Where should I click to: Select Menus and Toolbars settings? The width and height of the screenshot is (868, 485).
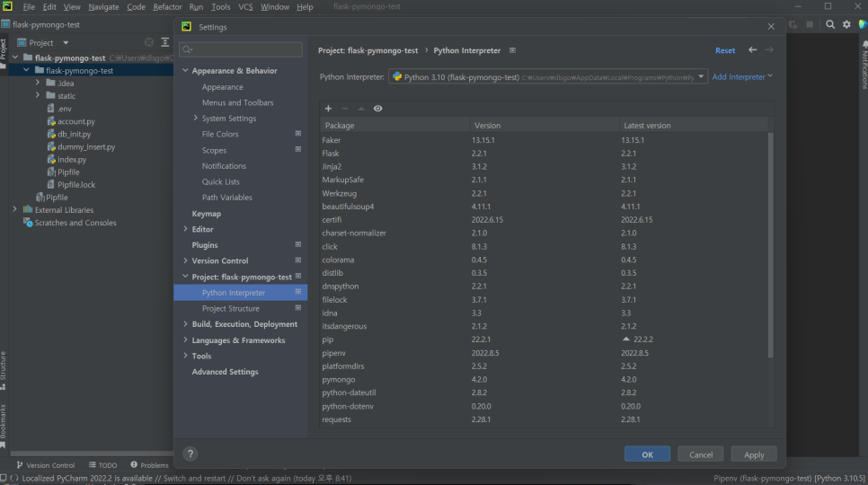(x=237, y=102)
